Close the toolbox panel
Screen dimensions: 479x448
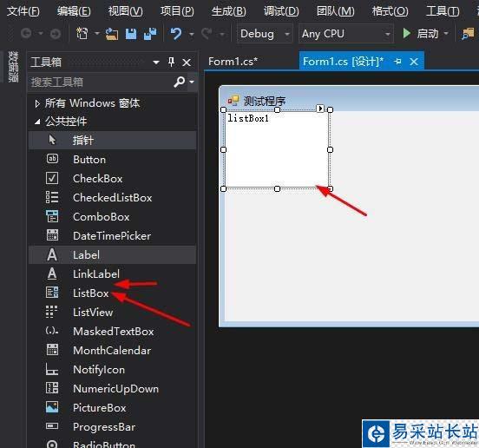(x=187, y=63)
